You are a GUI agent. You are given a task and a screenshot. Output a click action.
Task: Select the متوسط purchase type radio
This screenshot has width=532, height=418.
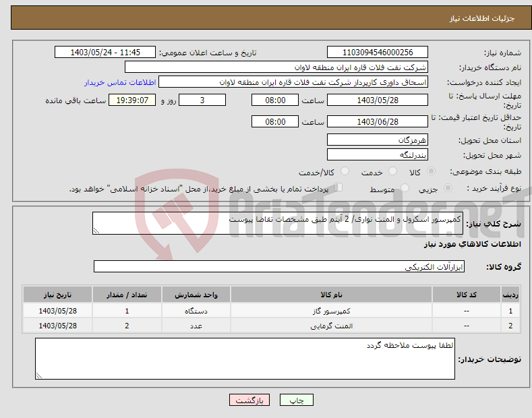405,187
